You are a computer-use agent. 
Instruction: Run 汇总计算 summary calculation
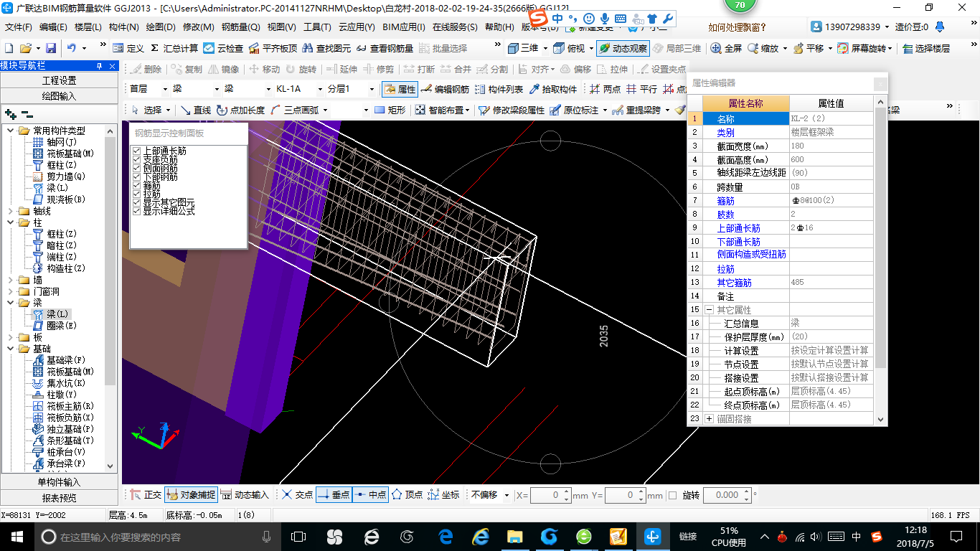coord(174,48)
